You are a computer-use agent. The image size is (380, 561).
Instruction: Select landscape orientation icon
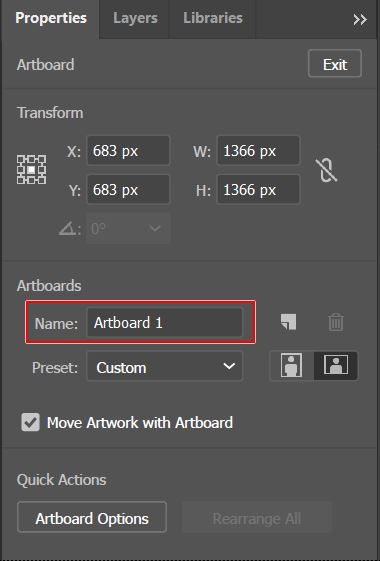(336, 365)
